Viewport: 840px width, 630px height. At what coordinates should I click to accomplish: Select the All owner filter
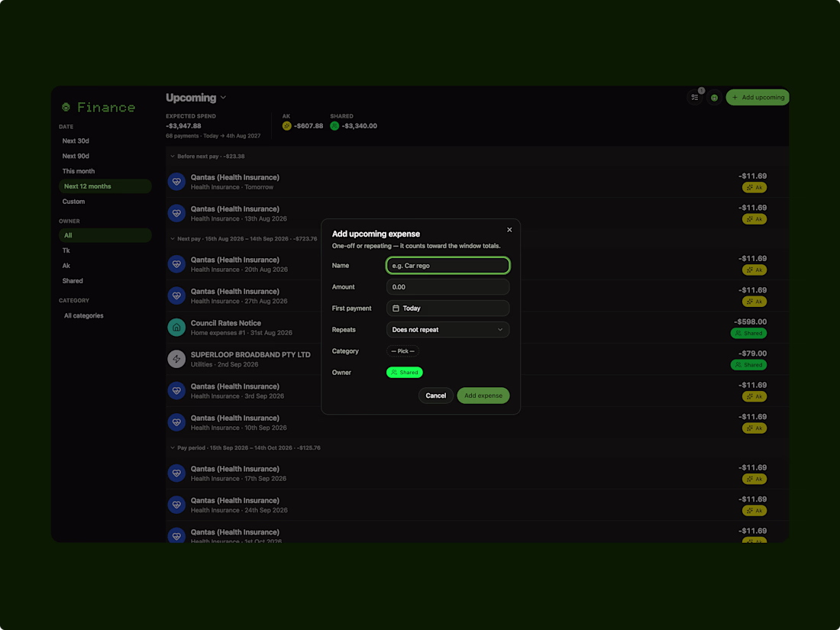click(105, 235)
